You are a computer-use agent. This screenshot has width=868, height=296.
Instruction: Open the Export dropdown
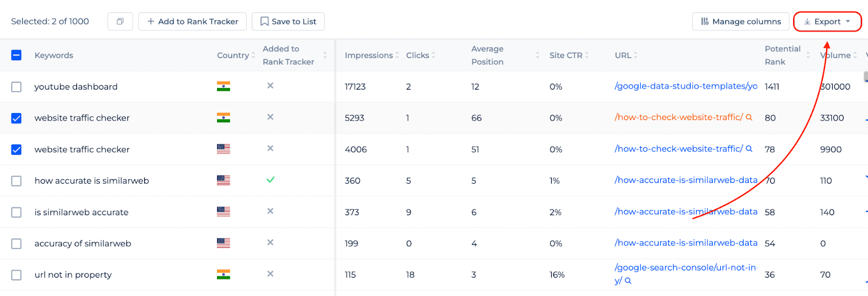(827, 22)
